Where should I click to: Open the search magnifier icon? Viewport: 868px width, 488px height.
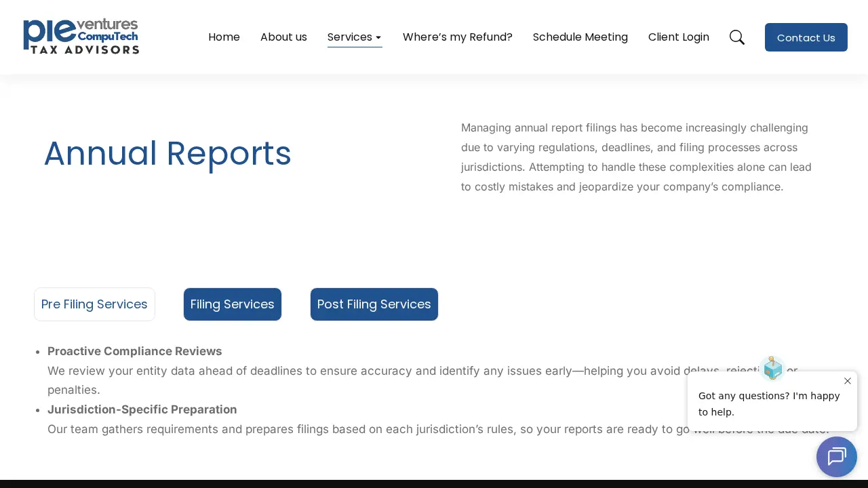(x=737, y=37)
